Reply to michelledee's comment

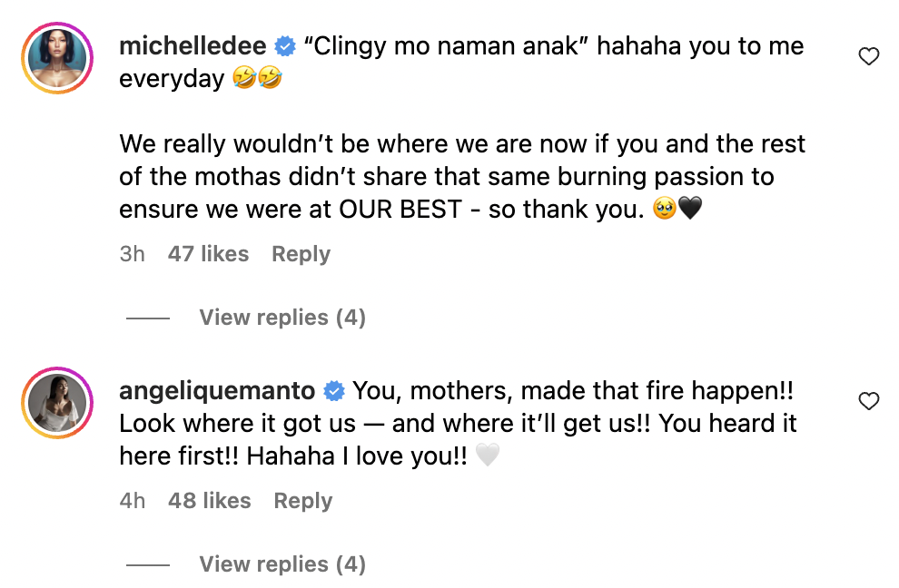coord(301,254)
